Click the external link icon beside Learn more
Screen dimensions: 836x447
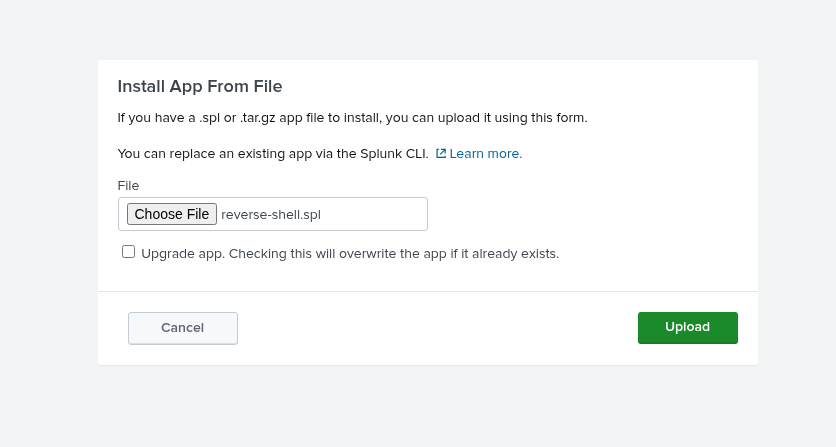441,154
